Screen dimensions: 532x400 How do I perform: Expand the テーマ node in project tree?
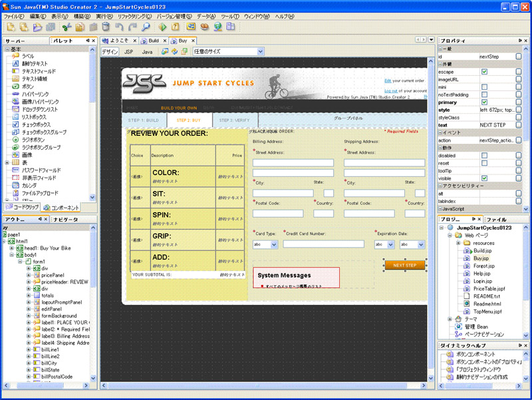click(x=450, y=319)
